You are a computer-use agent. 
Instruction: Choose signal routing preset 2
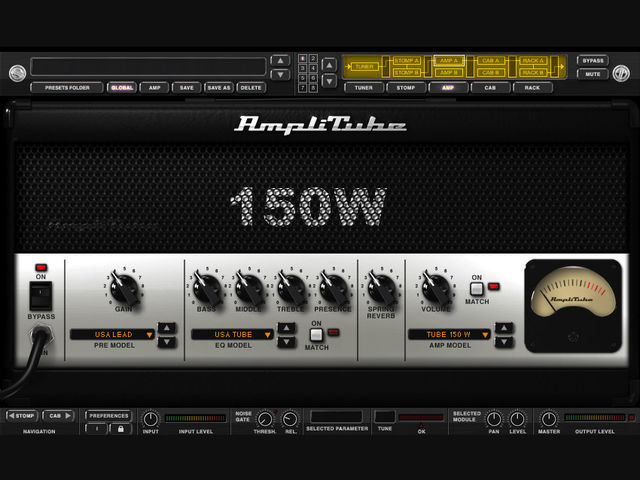point(313,58)
